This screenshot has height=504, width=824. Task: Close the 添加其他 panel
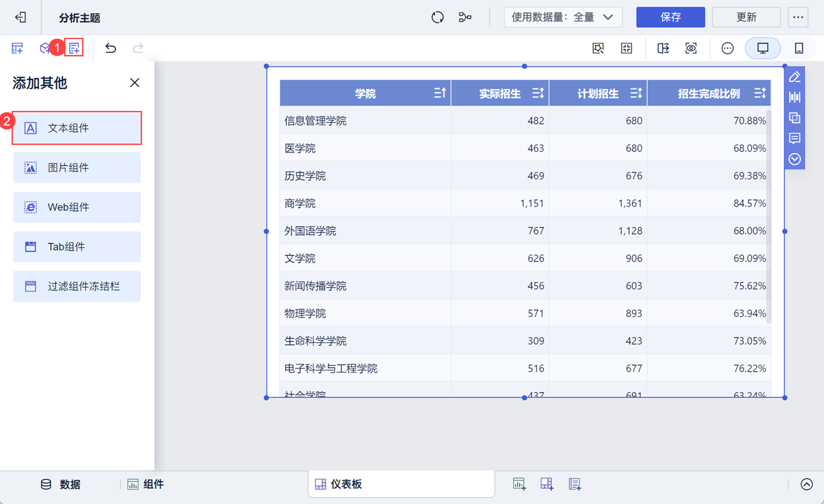point(134,83)
